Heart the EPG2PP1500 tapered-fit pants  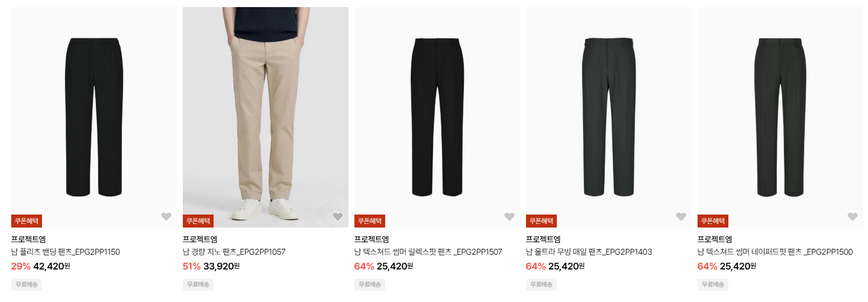point(853,217)
